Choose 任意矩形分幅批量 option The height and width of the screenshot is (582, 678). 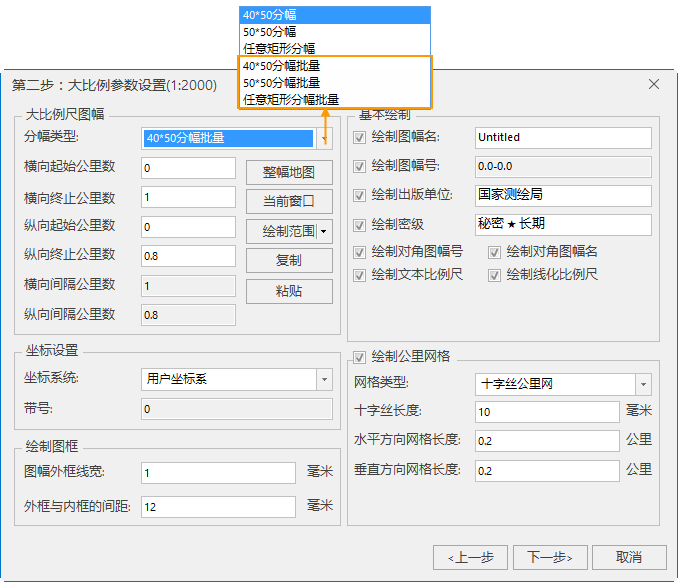pyautogui.click(x=291, y=99)
